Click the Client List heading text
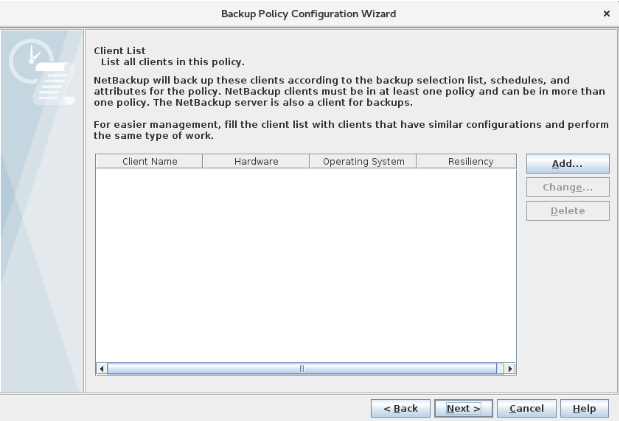 119,51
